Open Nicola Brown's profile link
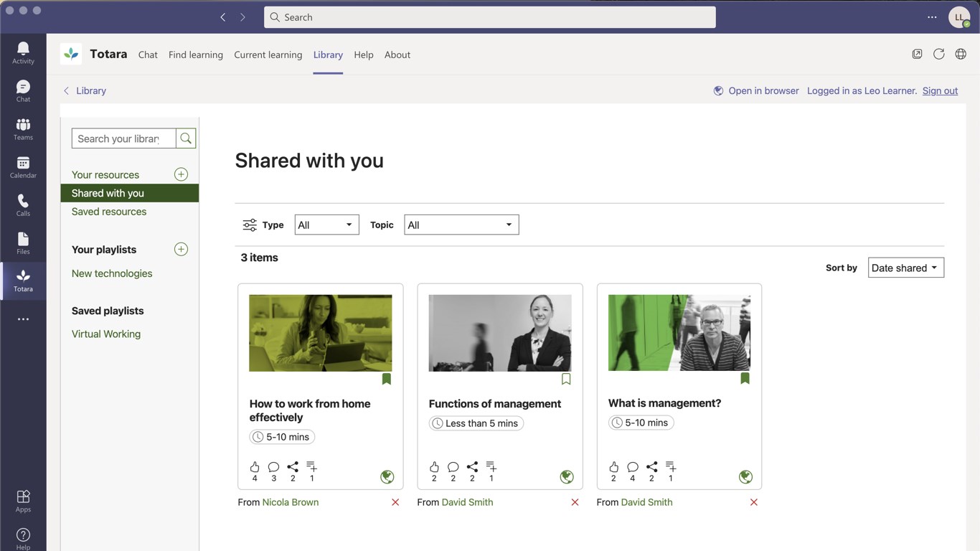The height and width of the screenshot is (551, 980). pos(291,502)
